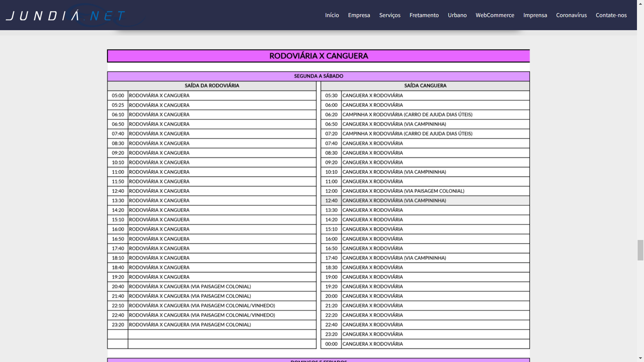
Task: Click the Jundiá.NET logo
Action: (66, 15)
